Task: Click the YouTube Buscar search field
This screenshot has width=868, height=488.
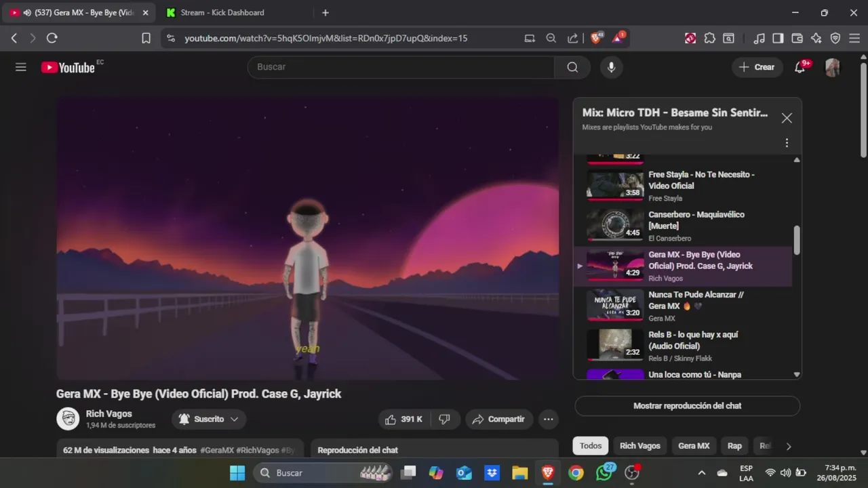Action: click(401, 67)
